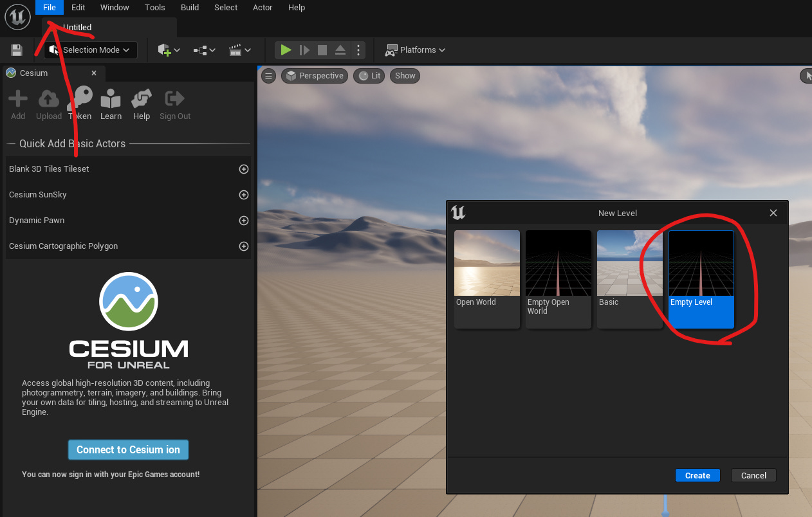Add a Cesium SunSky with its plus icon

[x=243, y=194]
